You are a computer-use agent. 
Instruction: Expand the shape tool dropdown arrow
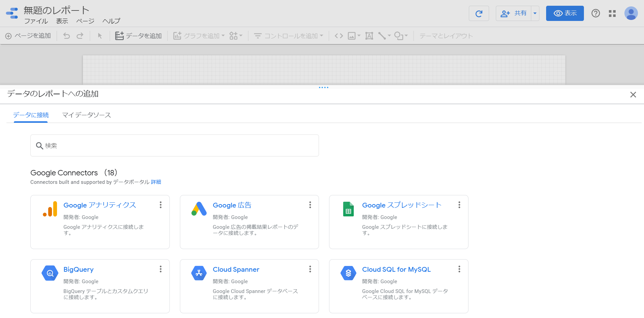pos(406,35)
